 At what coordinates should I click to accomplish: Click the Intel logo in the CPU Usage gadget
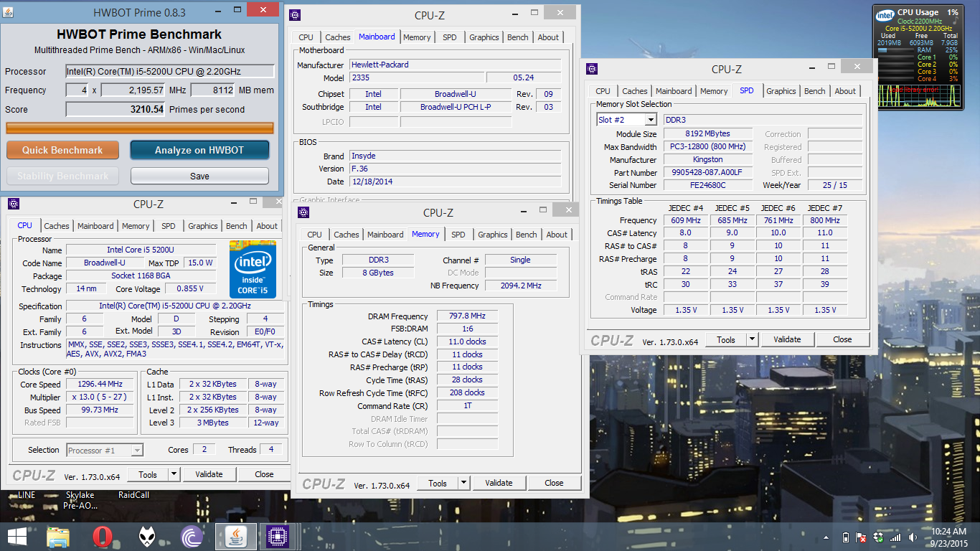pos(885,16)
